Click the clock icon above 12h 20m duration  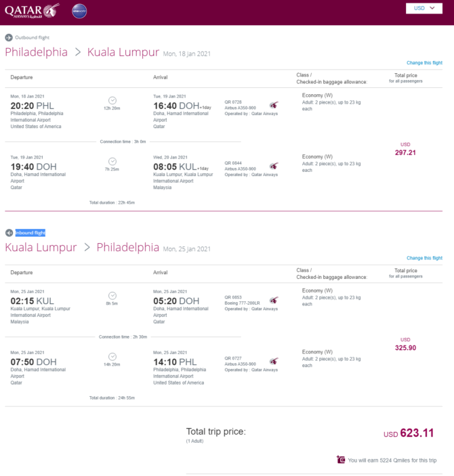tap(112, 100)
